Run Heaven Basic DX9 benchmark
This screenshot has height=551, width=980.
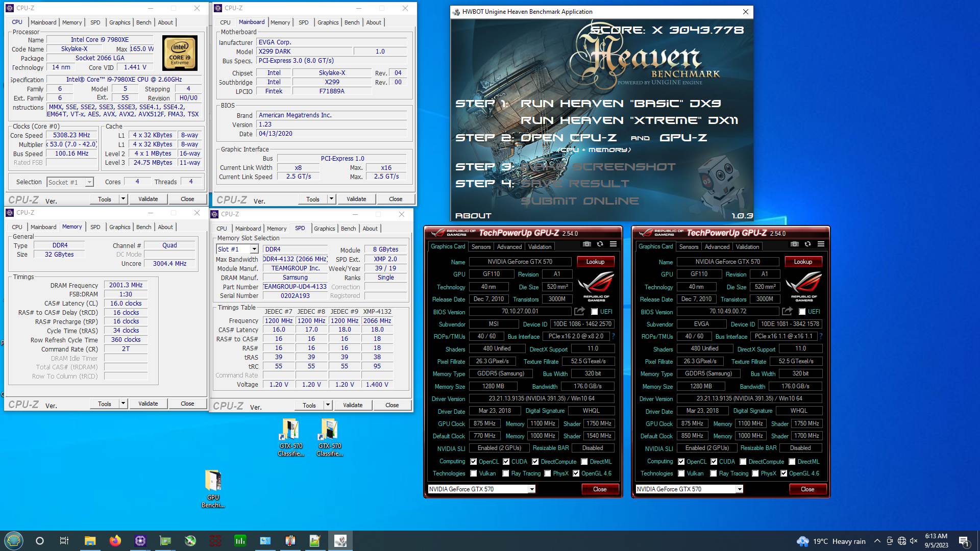click(x=621, y=104)
